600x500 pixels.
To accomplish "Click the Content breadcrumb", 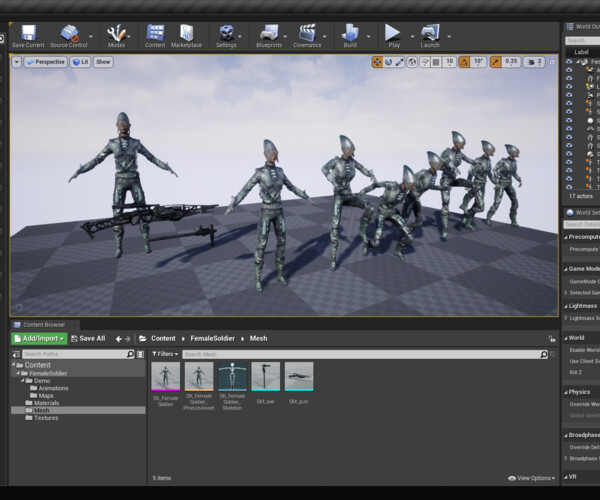I will (x=163, y=339).
